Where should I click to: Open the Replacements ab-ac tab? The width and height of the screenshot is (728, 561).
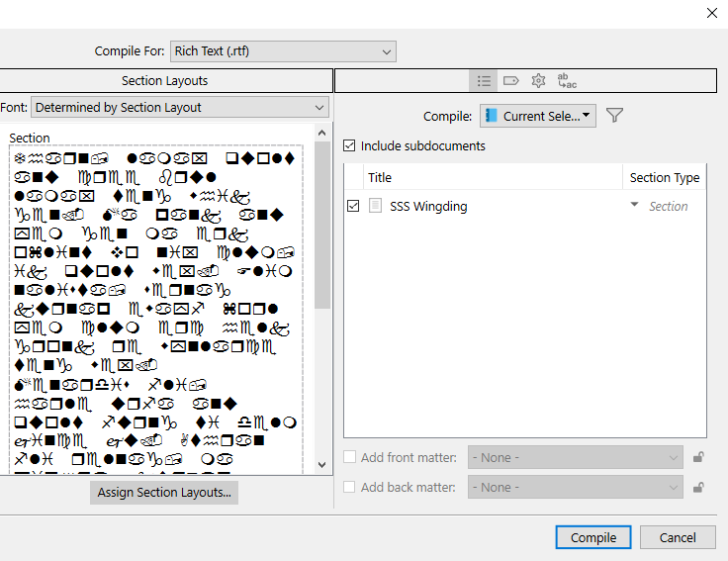pyautogui.click(x=567, y=80)
